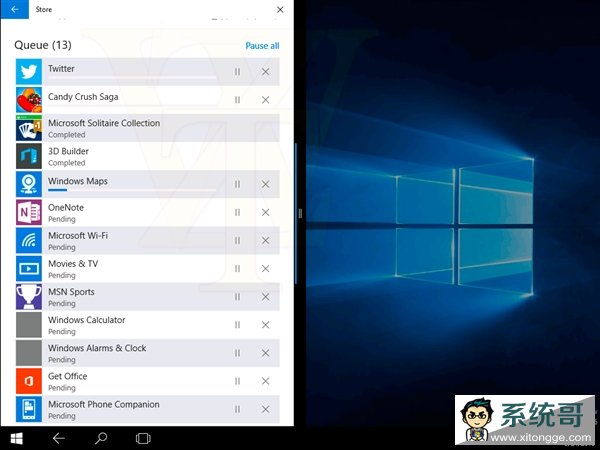The height and width of the screenshot is (450, 600).
Task: Pause Windows Calculator download
Action: [237, 325]
